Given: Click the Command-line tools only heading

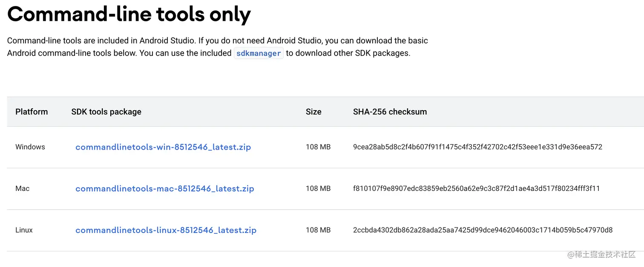Looking at the screenshot, I should (129, 15).
